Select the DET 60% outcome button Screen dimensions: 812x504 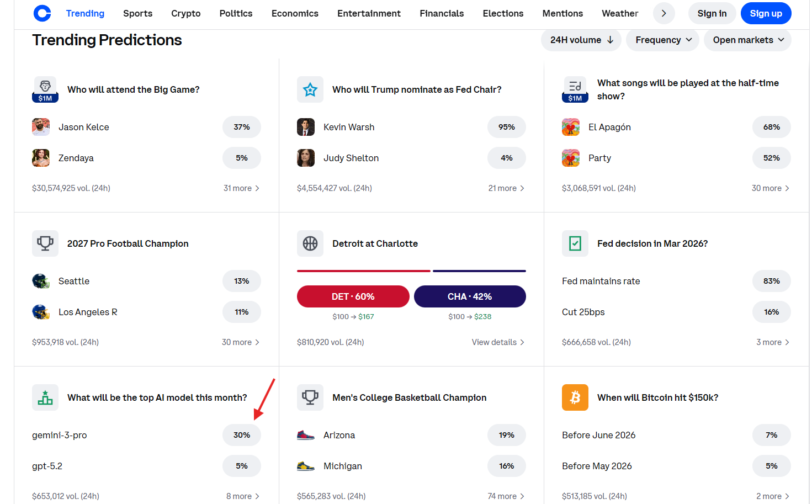353,296
